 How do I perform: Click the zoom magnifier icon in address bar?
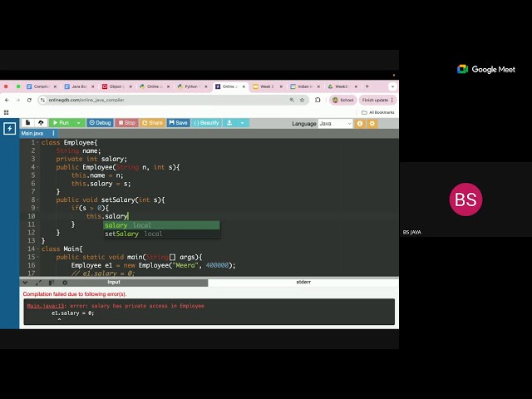click(x=292, y=100)
